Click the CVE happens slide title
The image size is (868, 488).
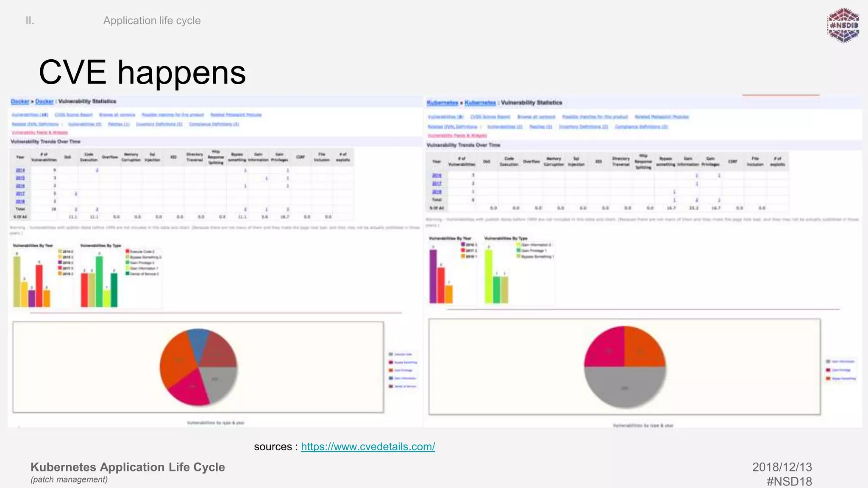(142, 72)
